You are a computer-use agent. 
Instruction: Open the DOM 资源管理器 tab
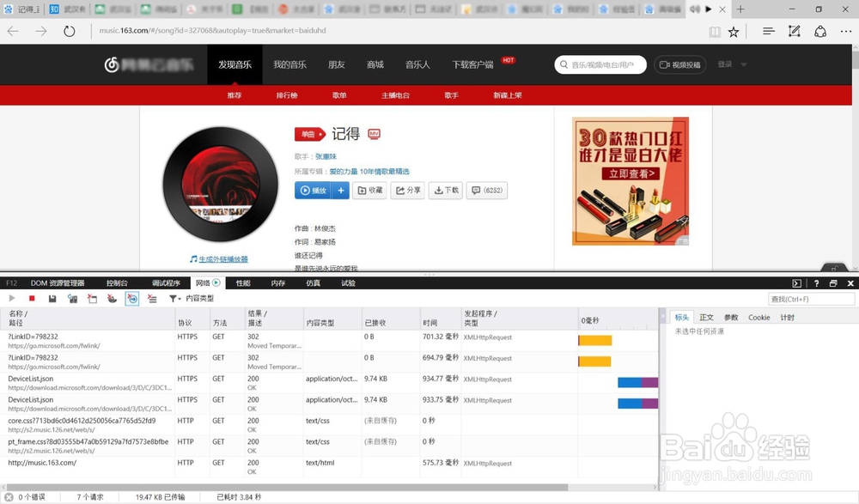tap(58, 283)
